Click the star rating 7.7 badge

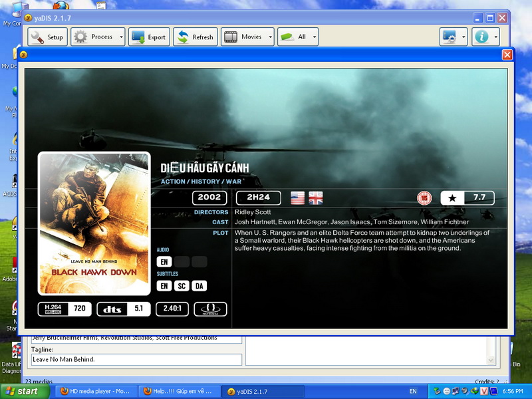[x=467, y=198]
